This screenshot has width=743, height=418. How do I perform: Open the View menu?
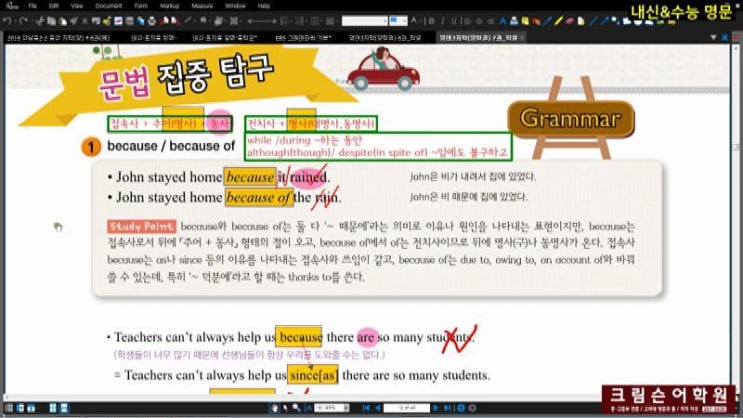77,6
